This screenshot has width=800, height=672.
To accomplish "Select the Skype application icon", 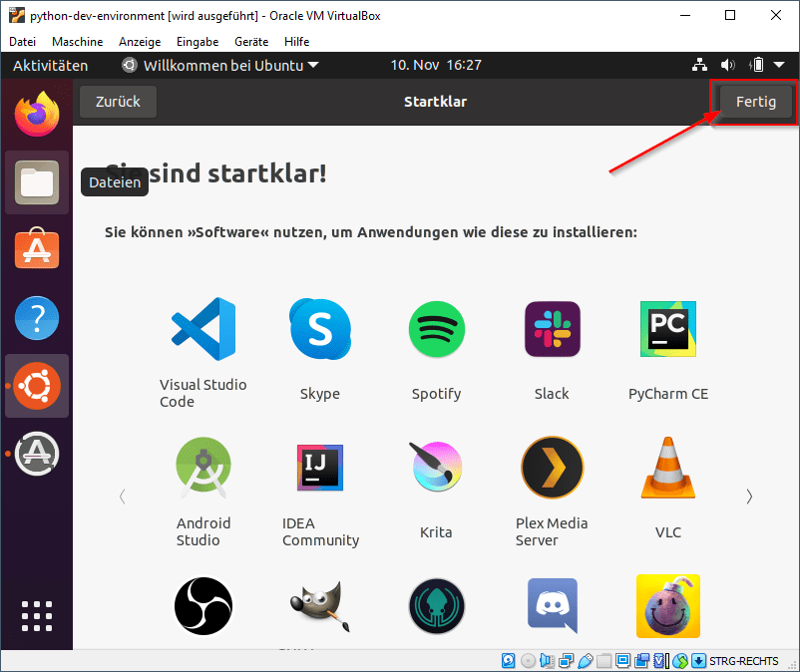I will coord(319,329).
